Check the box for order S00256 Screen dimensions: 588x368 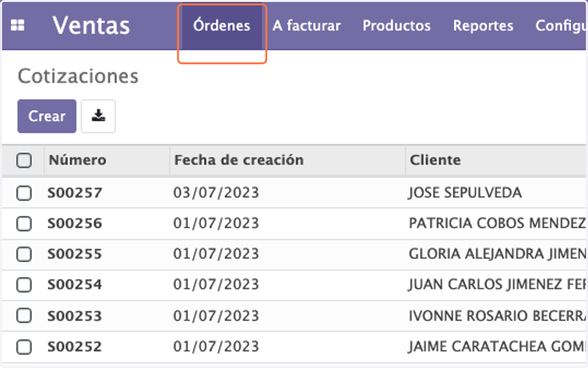[x=24, y=224]
